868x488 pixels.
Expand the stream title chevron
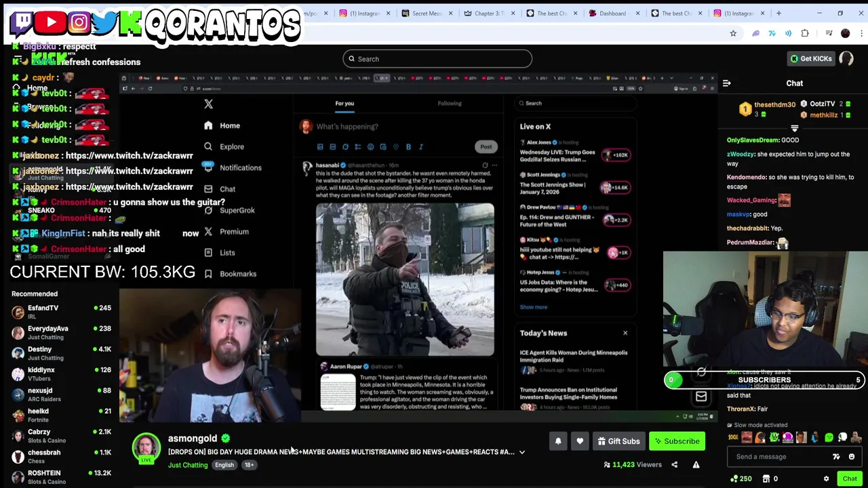(x=521, y=452)
